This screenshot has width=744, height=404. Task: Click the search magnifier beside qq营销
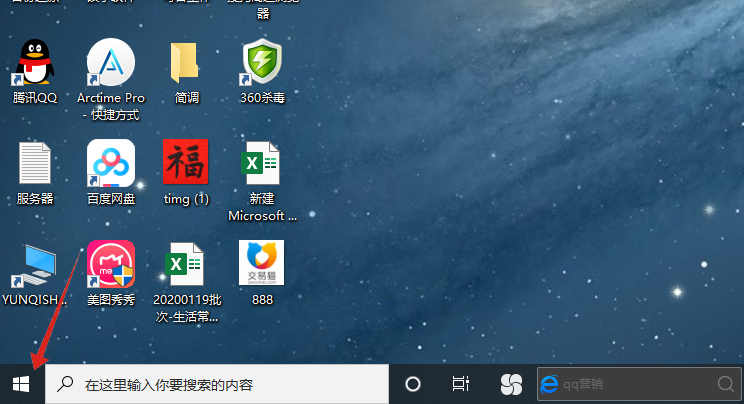tap(726, 384)
